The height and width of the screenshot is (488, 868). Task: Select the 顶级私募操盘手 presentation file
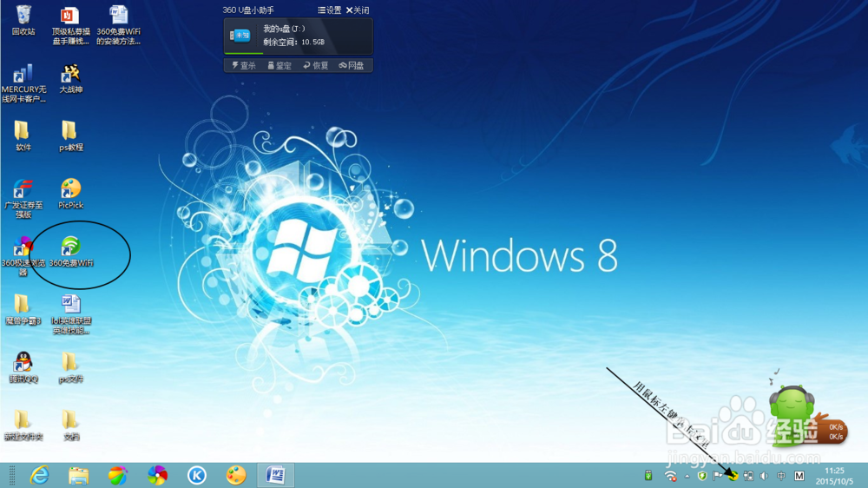click(x=70, y=25)
